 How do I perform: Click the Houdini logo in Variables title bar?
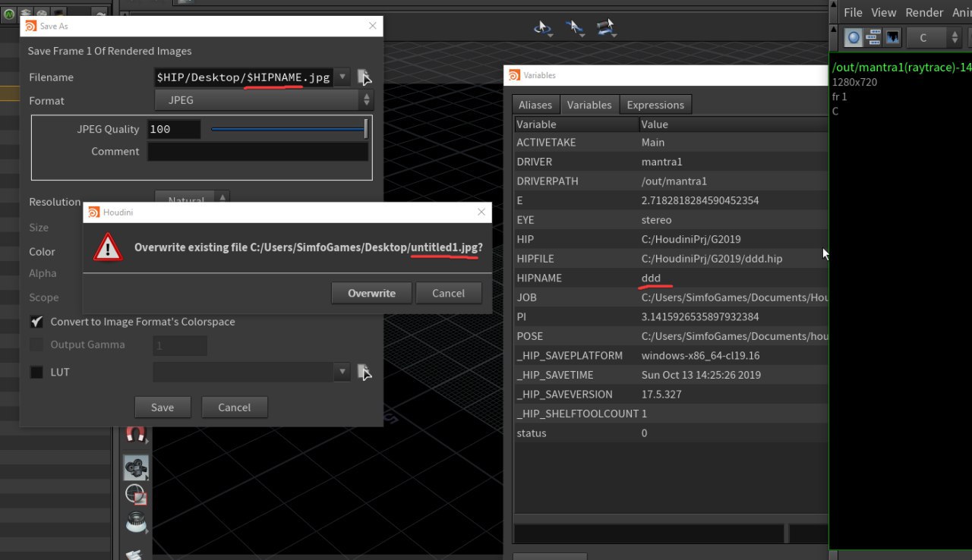coord(515,75)
